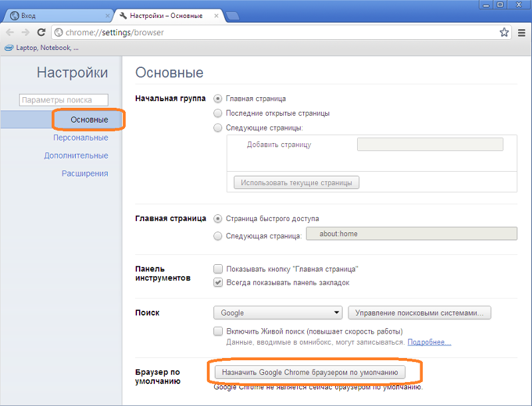Bookmark page with the star icon

[x=505, y=32]
